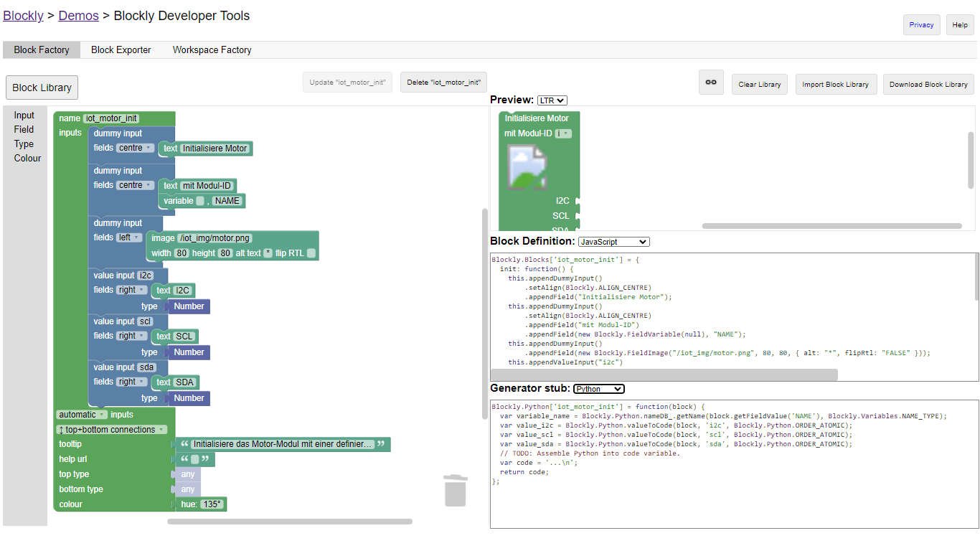Click Download Block Library button
Viewport: 980px width, 551px height.
click(928, 85)
